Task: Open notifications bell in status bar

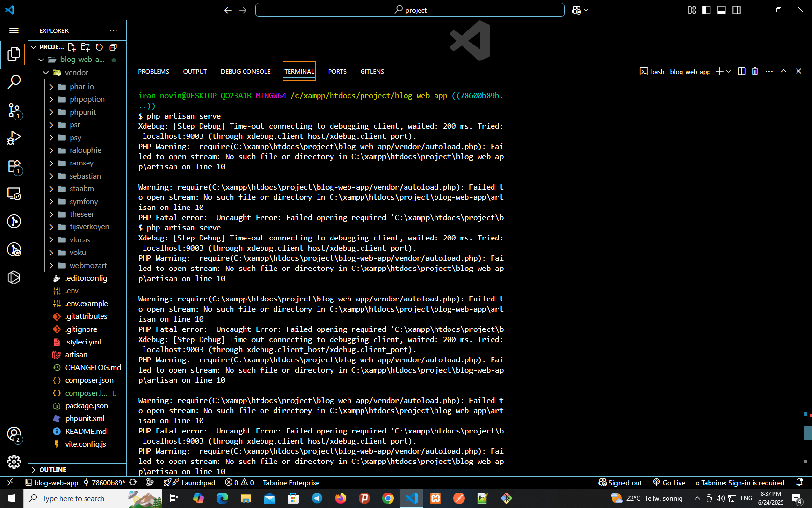Action: coord(799,483)
